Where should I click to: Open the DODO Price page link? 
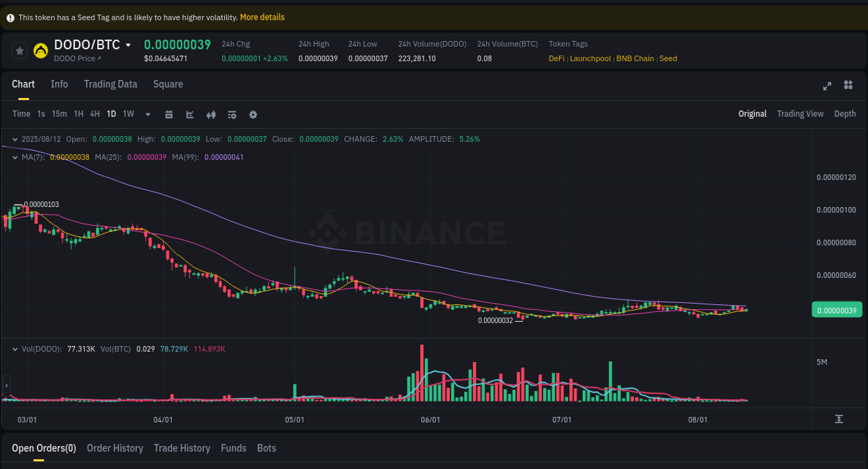79,58
